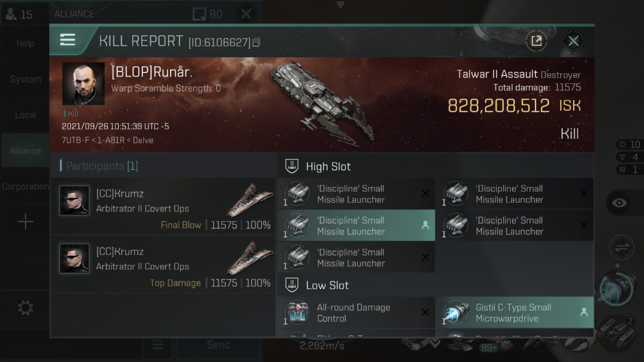Open chat settings gear icon
The width and height of the screenshot is (644, 362).
pos(25,308)
